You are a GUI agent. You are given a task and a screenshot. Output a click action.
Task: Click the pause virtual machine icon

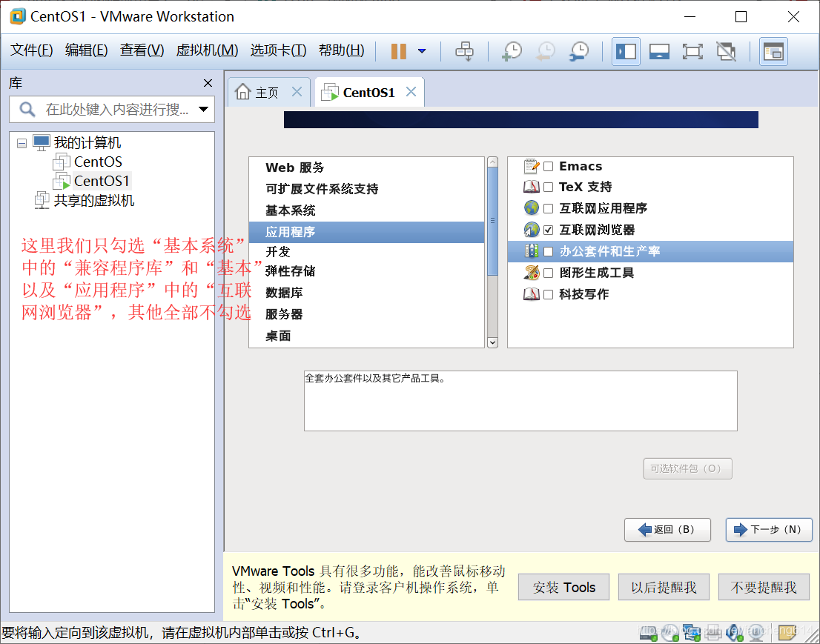point(398,51)
